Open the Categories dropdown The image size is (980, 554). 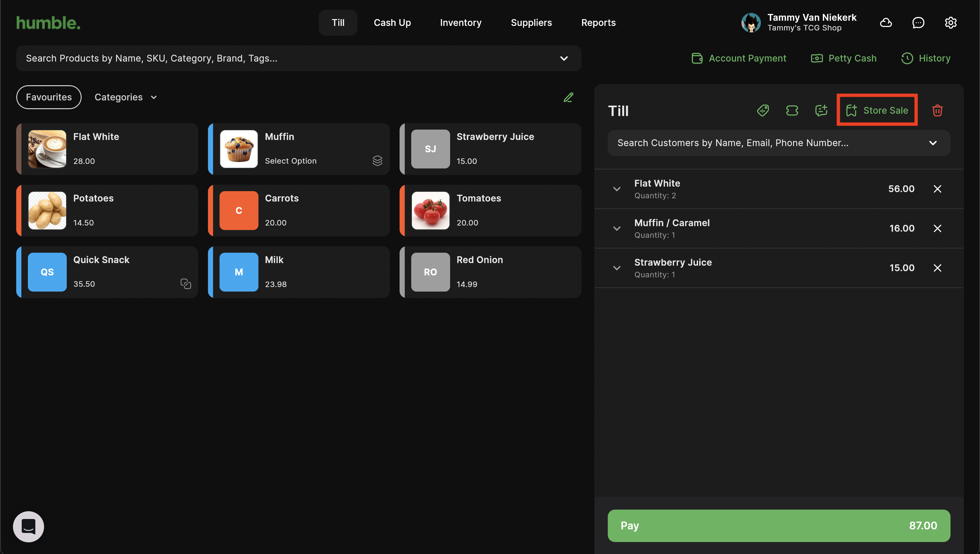(126, 98)
